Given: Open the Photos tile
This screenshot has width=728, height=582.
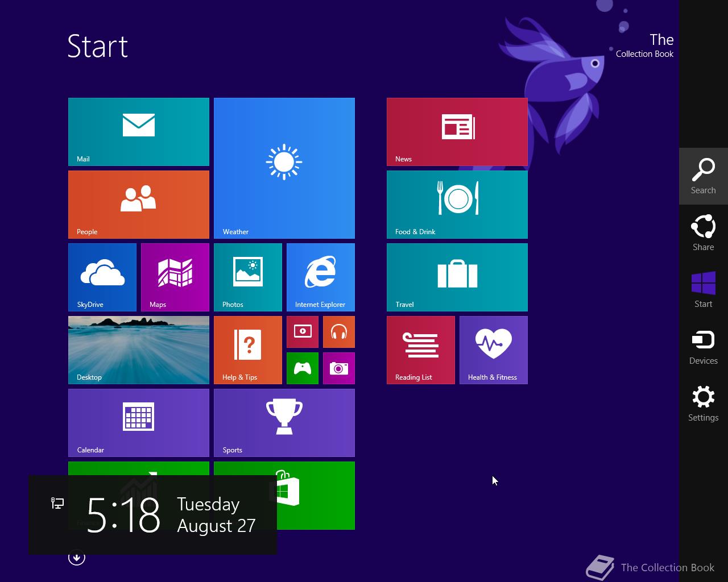Looking at the screenshot, I should pos(248,277).
